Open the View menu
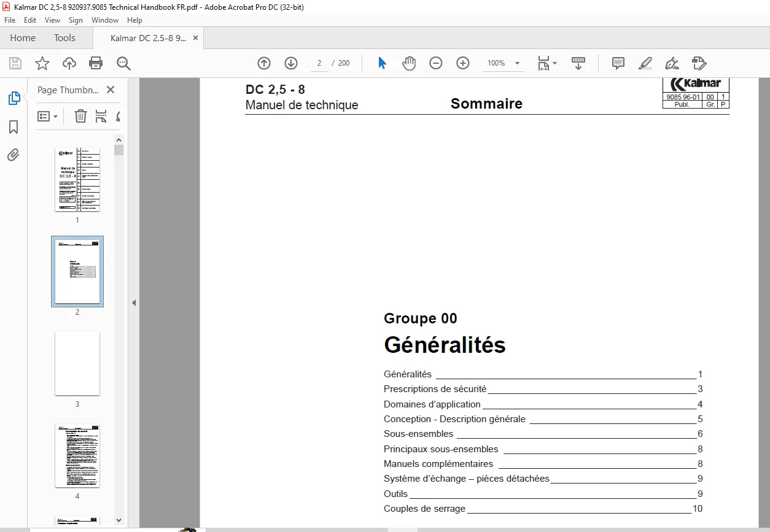Screen dimensions: 770x532 (52, 20)
